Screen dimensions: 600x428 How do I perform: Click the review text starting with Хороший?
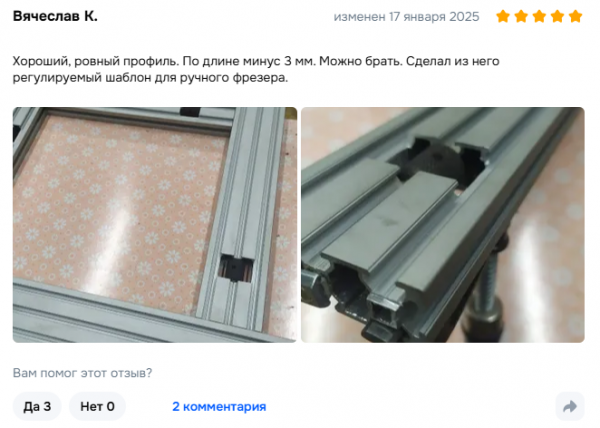pyautogui.click(x=256, y=61)
